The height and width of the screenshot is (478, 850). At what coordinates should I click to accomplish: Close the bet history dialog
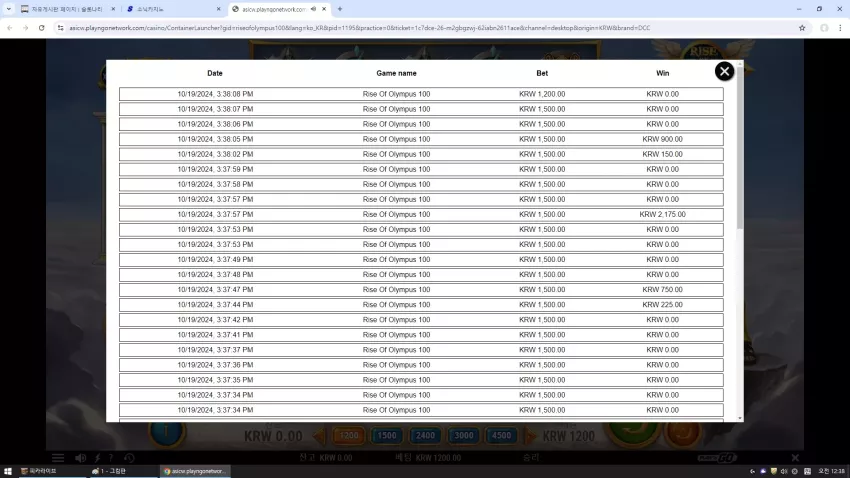point(724,71)
